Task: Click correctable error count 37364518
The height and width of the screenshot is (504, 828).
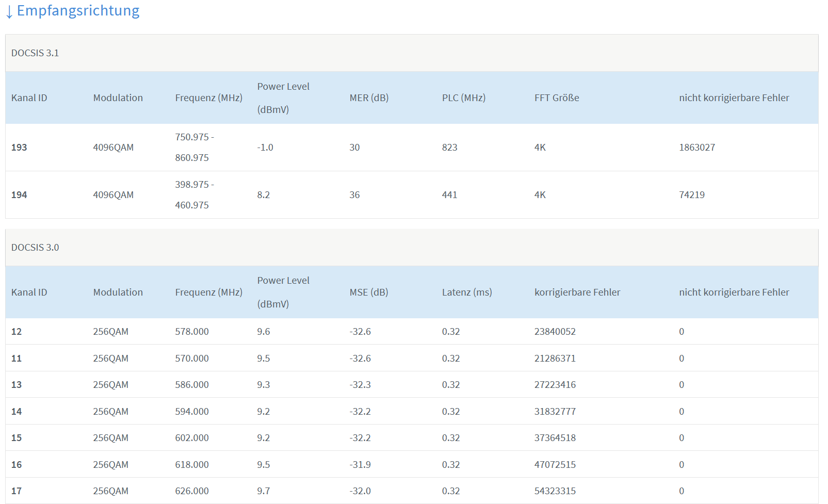Action: [x=555, y=438]
